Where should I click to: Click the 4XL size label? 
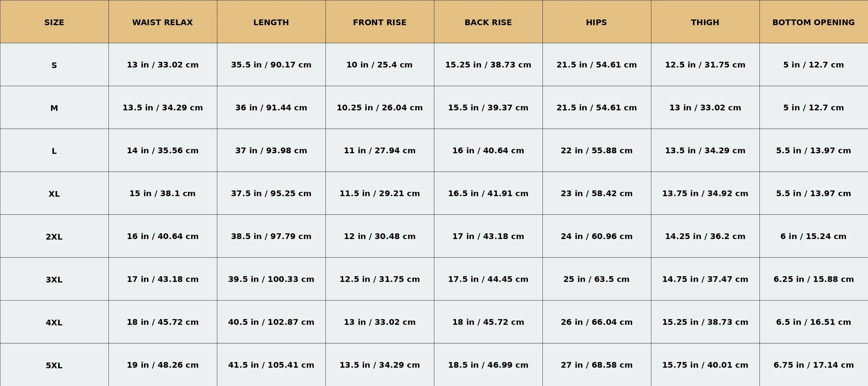(54, 323)
